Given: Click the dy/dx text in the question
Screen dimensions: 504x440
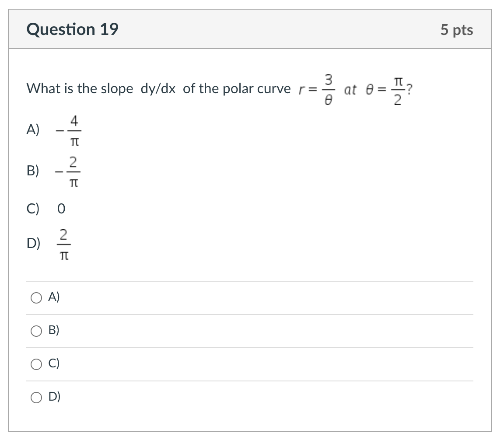Looking at the screenshot, I should pos(158,89).
